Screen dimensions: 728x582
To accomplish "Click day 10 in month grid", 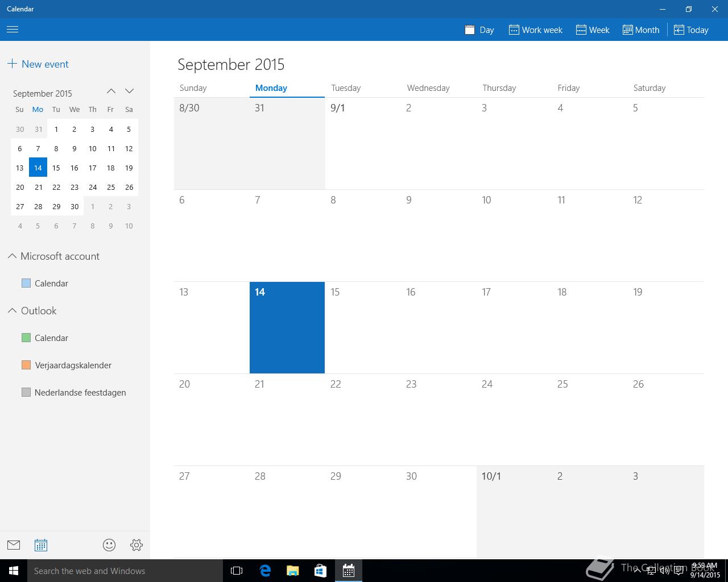I will [514, 235].
